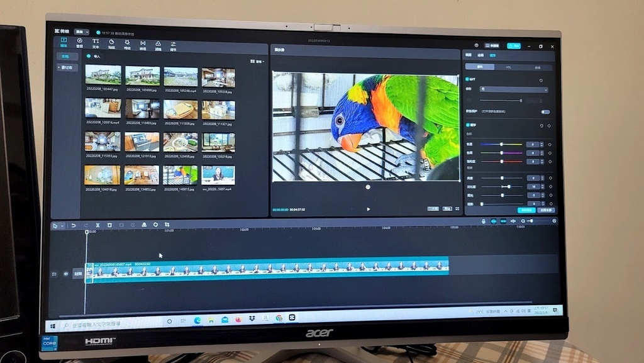Viewport: 644px width, 363px height.
Task: Adjust the saturation red slider
Action: pyautogui.click(x=501, y=162)
